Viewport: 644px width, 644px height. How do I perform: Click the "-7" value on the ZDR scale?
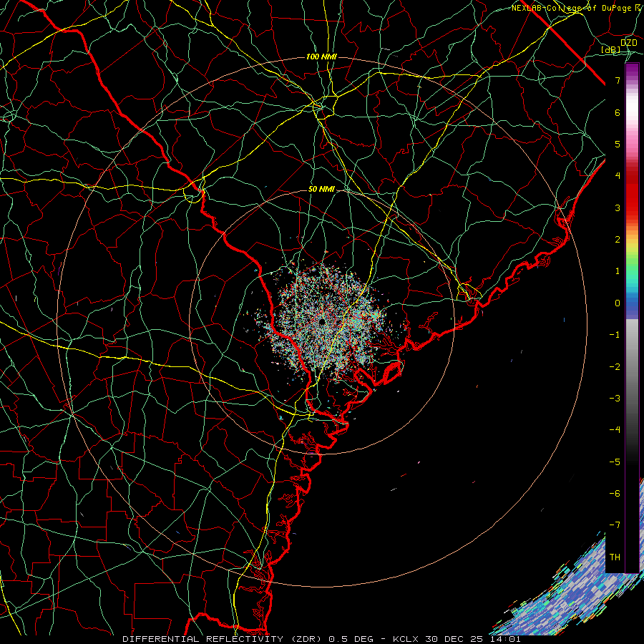click(615, 525)
